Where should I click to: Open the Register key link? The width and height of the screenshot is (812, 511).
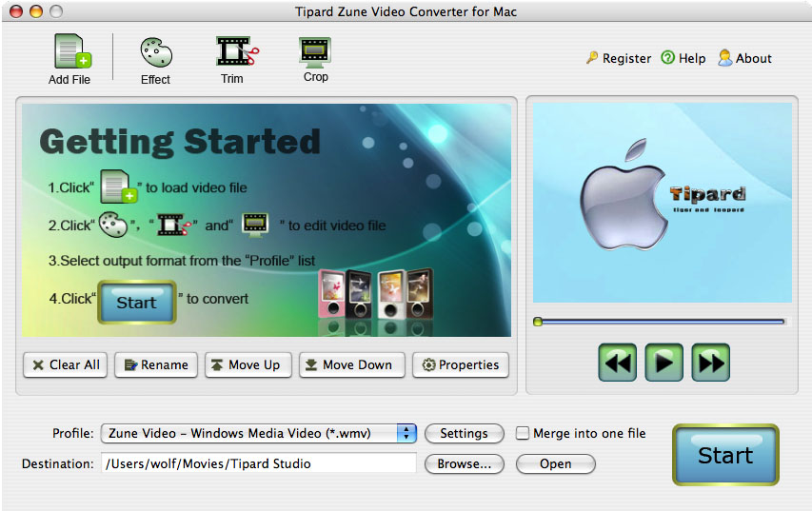(x=619, y=58)
